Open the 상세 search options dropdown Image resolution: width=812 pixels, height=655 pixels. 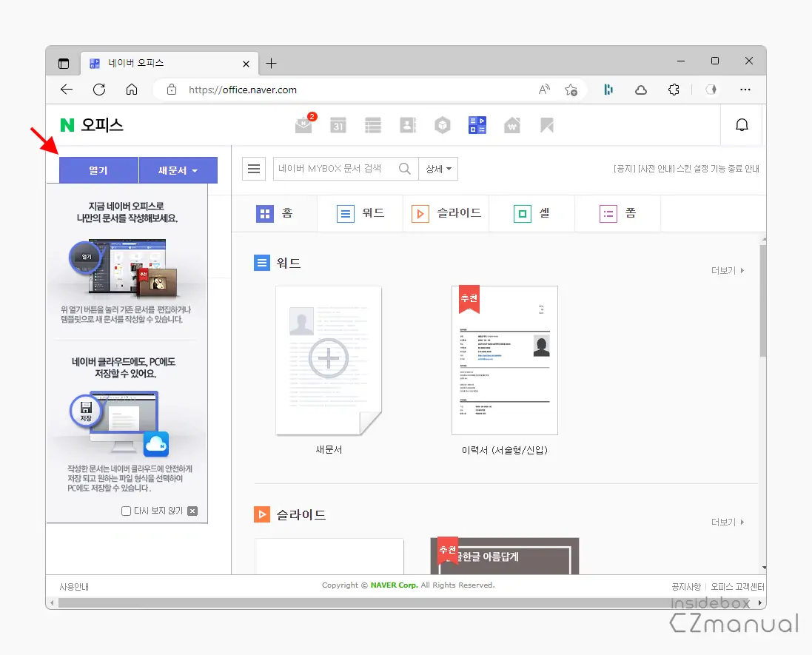tap(438, 169)
